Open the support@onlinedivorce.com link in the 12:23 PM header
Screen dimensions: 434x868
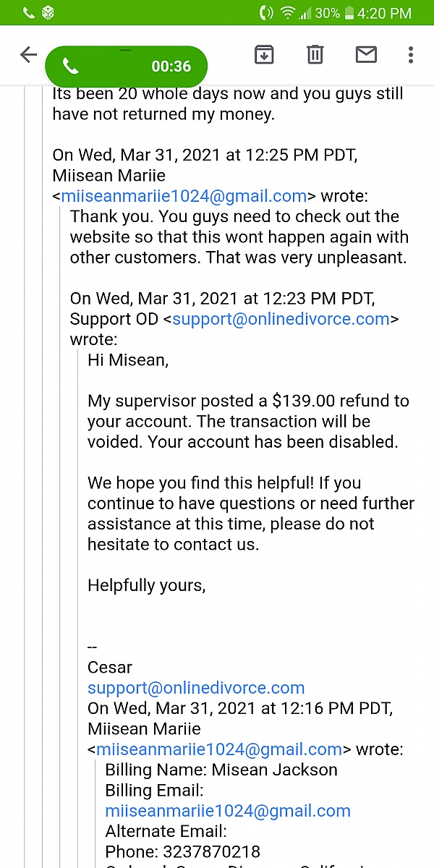(281, 319)
